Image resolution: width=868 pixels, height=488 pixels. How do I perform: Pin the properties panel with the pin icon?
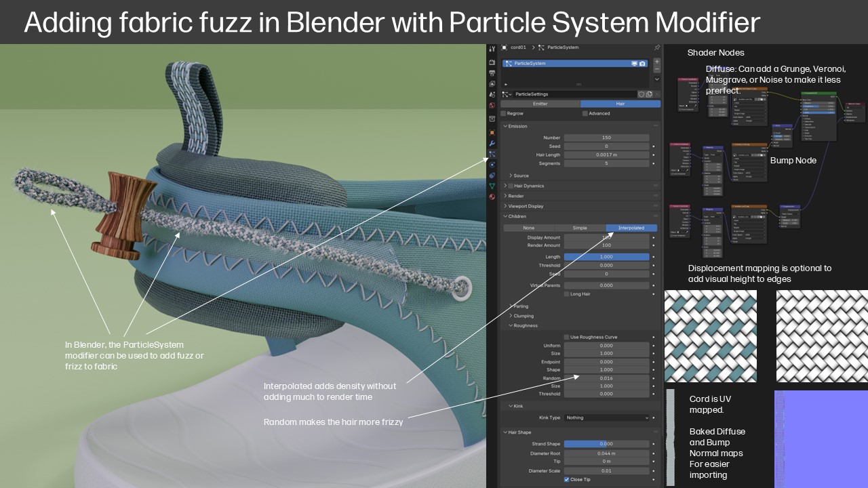tap(656, 47)
